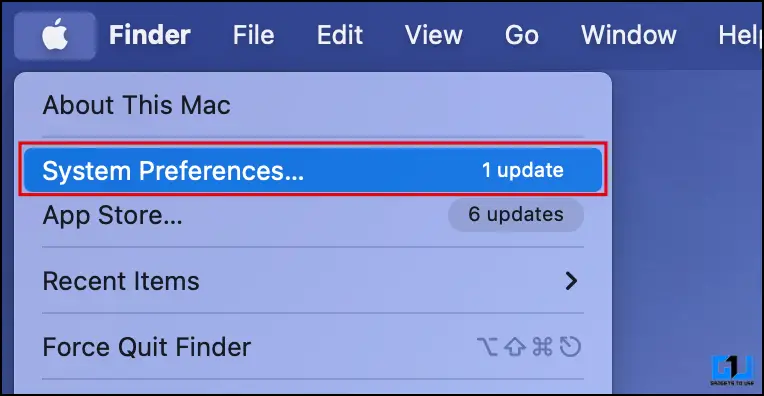The height and width of the screenshot is (396, 764).
Task: Choose System Preferences… from the menu
Action: click(x=313, y=170)
